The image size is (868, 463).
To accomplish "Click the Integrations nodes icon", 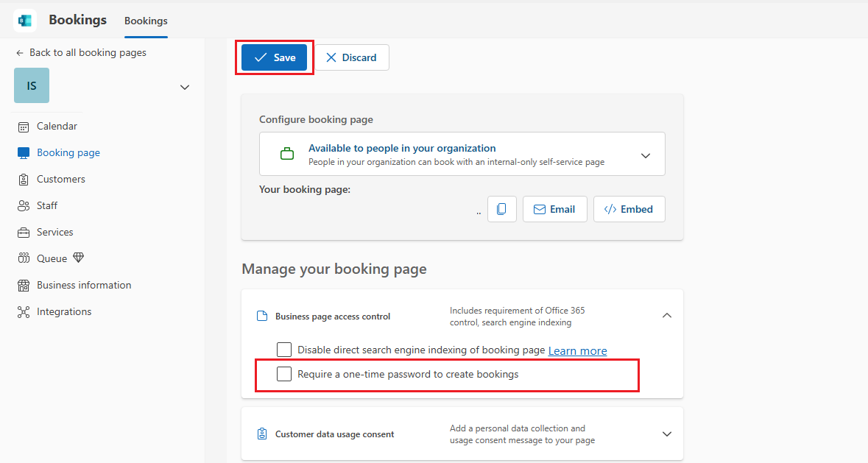I will [24, 312].
